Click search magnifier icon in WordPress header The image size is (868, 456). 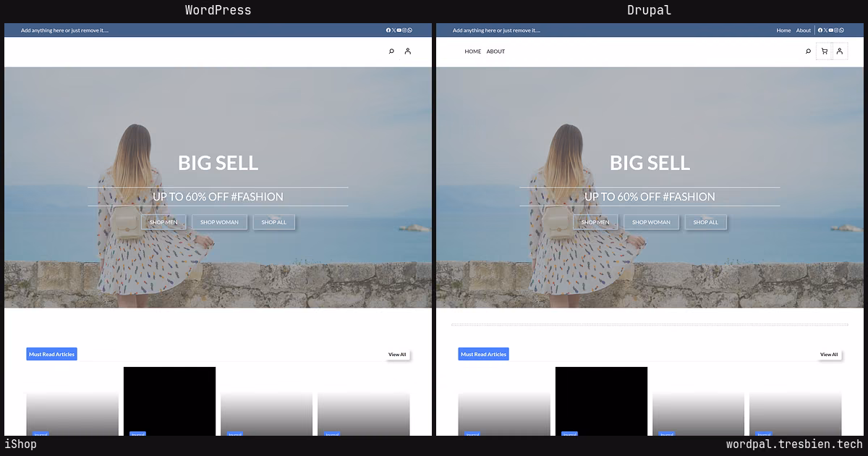click(x=391, y=51)
